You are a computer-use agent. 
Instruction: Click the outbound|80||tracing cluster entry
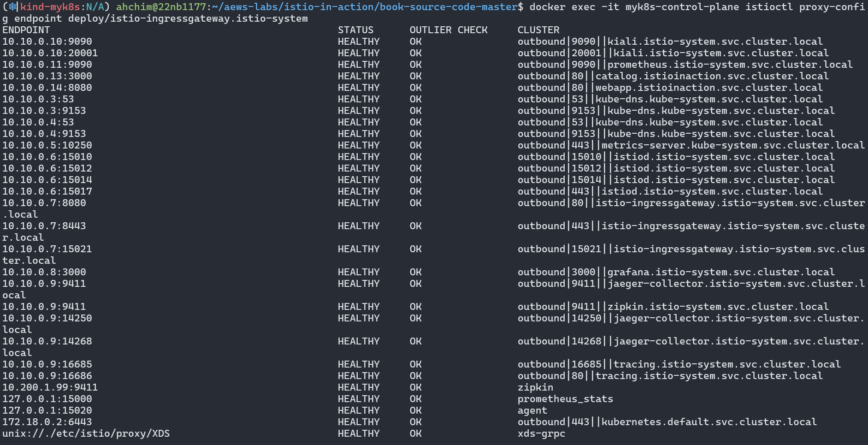click(x=670, y=376)
